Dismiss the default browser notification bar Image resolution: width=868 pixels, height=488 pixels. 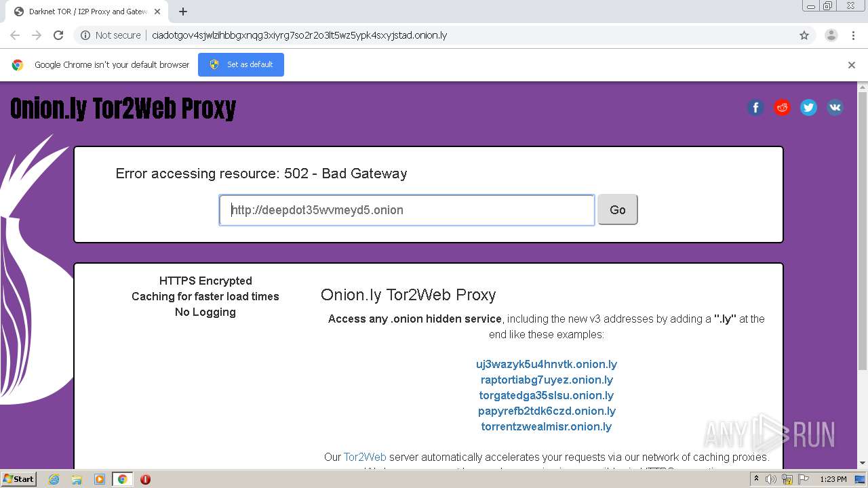pyautogui.click(x=852, y=65)
